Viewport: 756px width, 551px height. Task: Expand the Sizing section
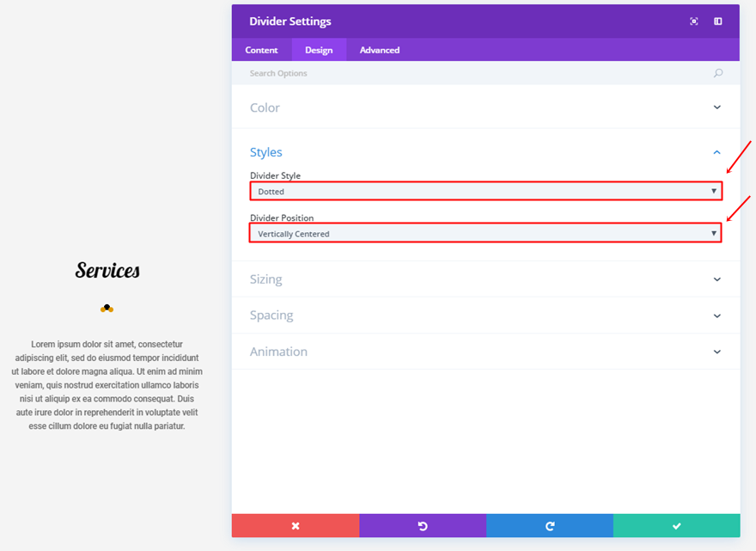(x=485, y=279)
